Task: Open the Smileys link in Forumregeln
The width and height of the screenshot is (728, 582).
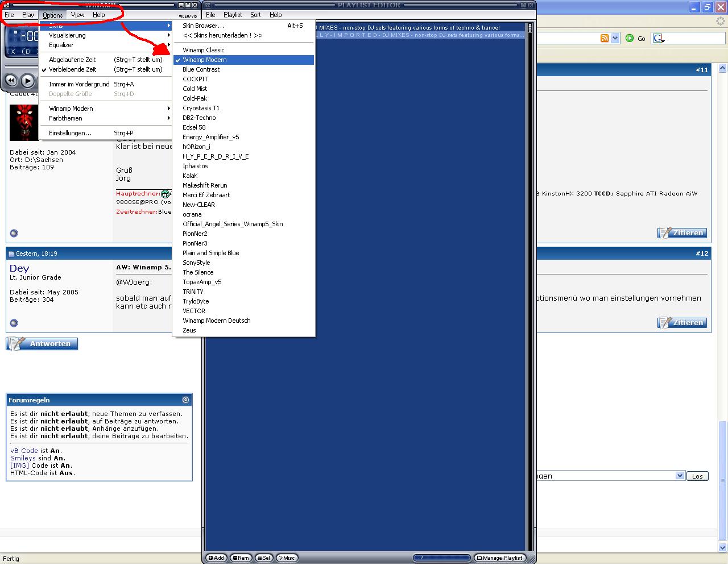Action: [x=23, y=458]
